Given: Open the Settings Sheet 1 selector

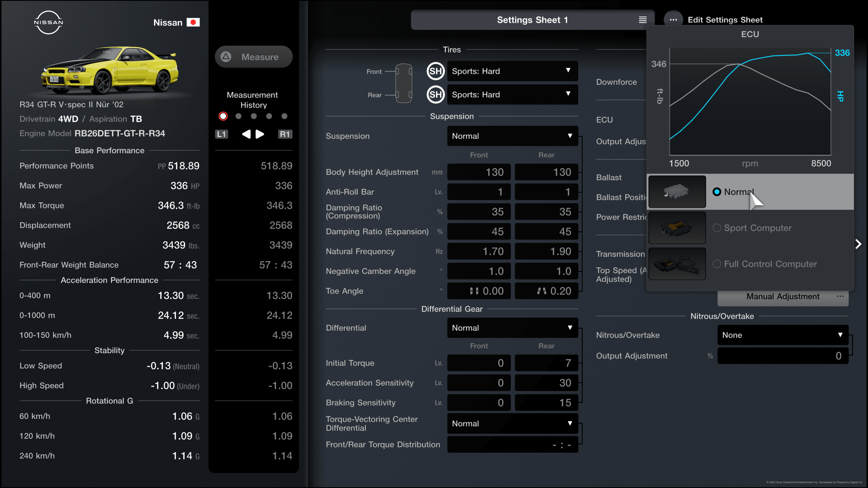Looking at the screenshot, I should tap(532, 20).
